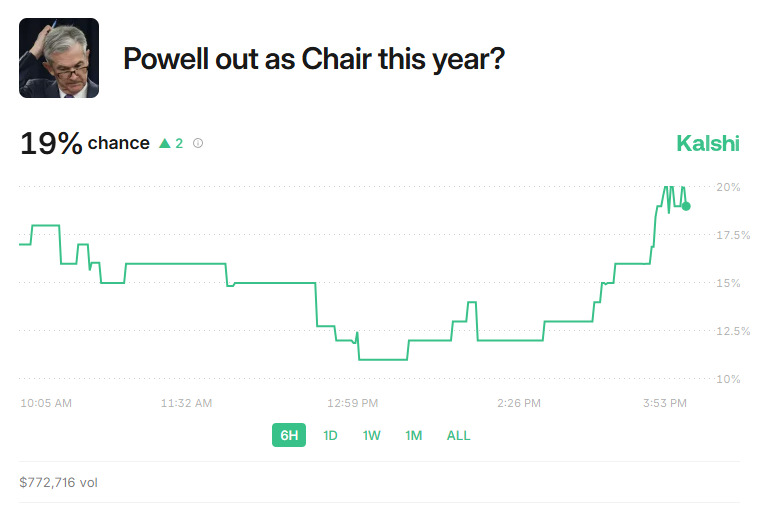Click the 12:59 PM time label
This screenshot has width=759, height=513.
pyautogui.click(x=353, y=403)
